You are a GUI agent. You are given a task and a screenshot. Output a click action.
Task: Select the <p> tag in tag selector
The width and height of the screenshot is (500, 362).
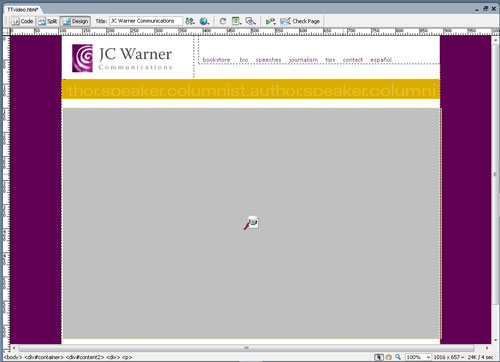(127, 357)
